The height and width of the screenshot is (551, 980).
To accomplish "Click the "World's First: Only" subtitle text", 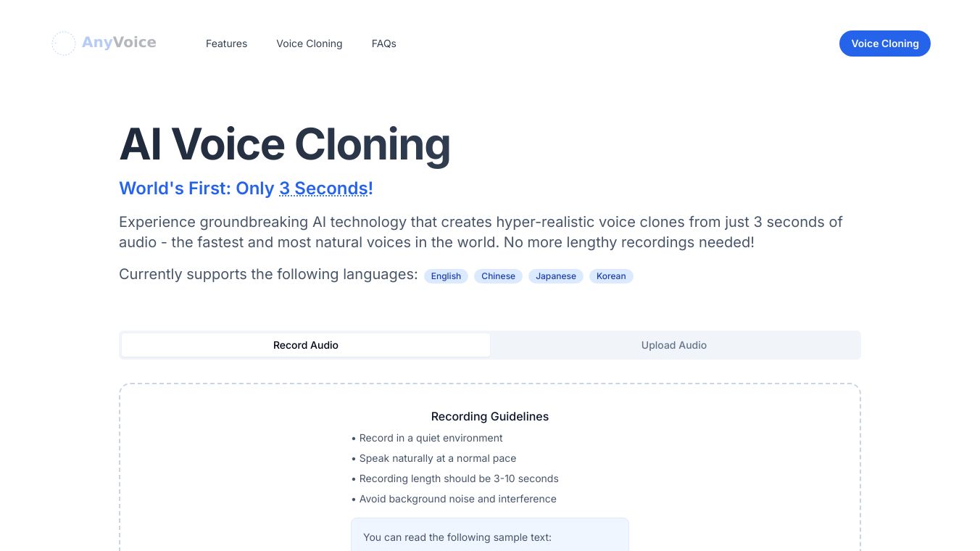I will pos(196,188).
